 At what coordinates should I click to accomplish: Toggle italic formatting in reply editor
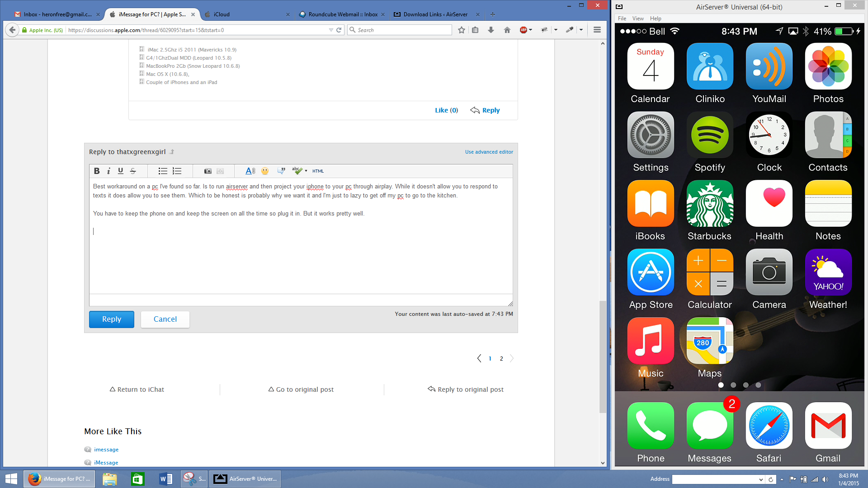tap(108, 171)
